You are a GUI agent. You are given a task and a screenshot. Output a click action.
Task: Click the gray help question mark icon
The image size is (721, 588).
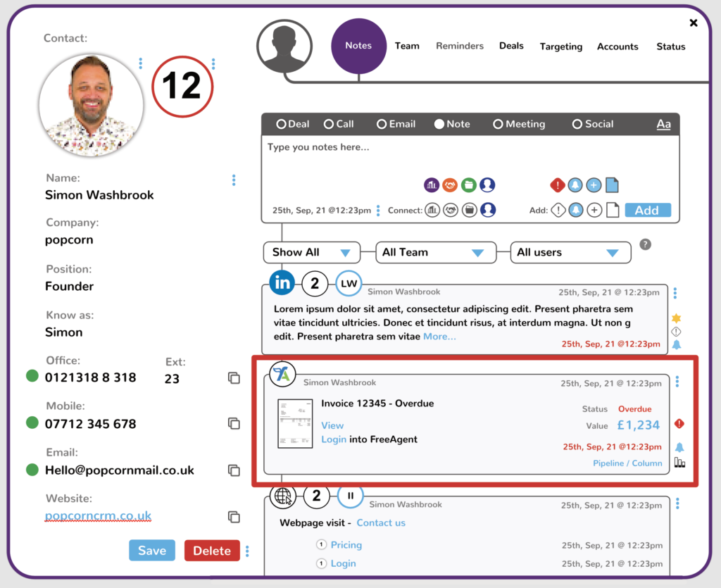(x=645, y=245)
